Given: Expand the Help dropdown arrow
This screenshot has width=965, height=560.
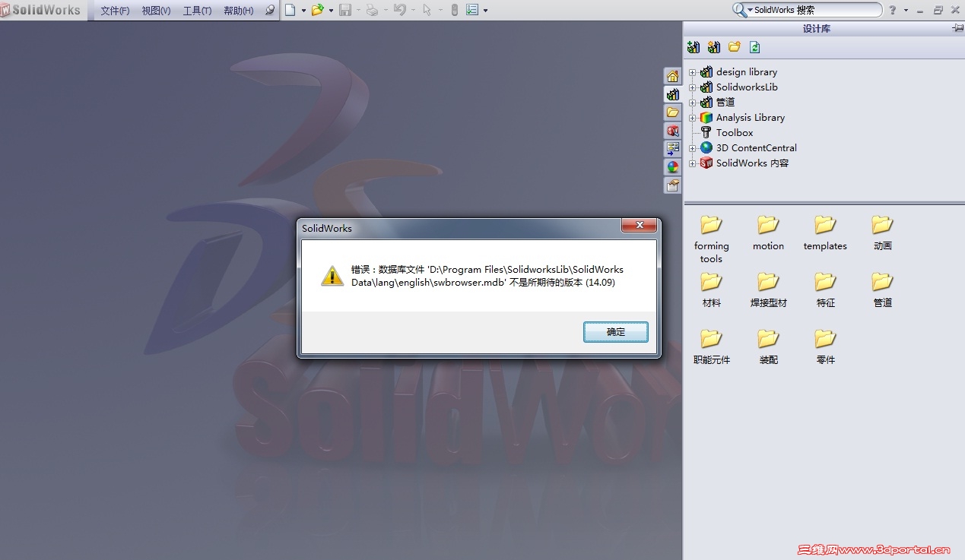Looking at the screenshot, I should pos(906,11).
